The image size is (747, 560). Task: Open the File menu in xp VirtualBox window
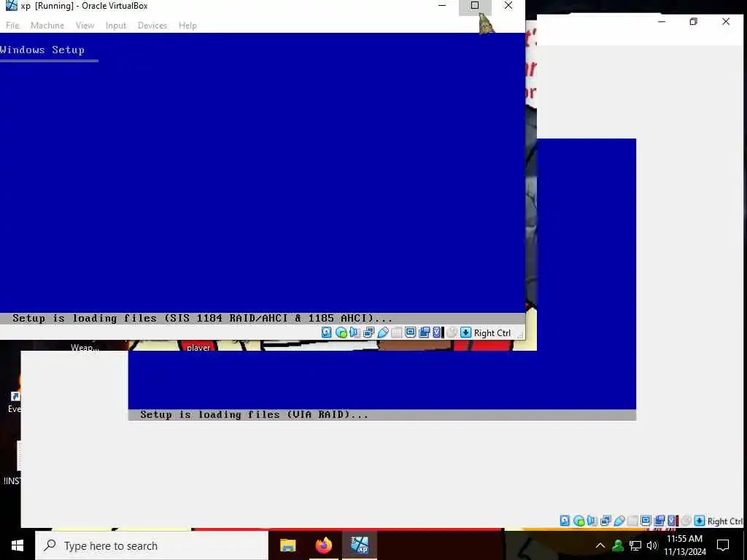12,26
